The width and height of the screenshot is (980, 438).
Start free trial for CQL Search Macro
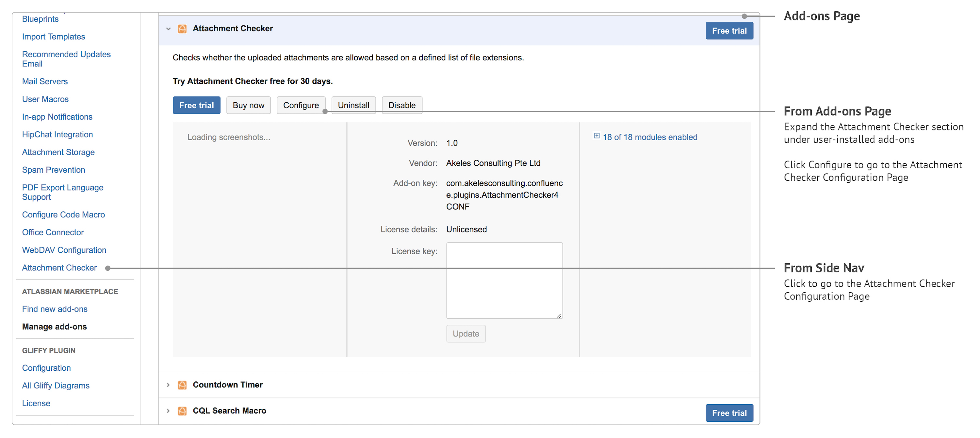(x=729, y=413)
